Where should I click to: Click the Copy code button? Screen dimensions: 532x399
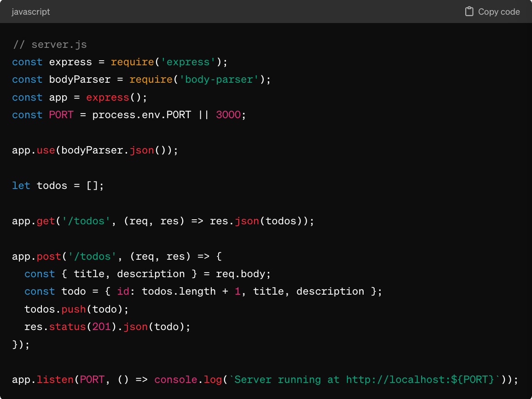coord(492,11)
